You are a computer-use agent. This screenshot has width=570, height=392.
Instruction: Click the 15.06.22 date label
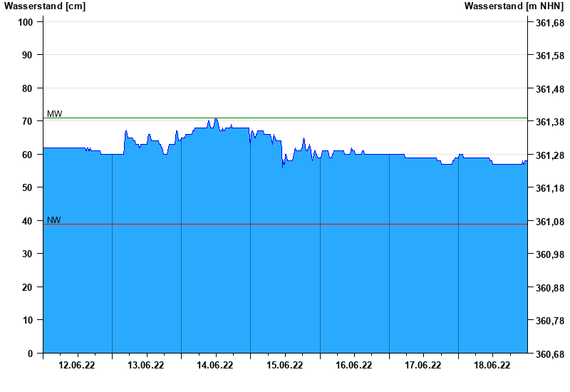[284, 366]
